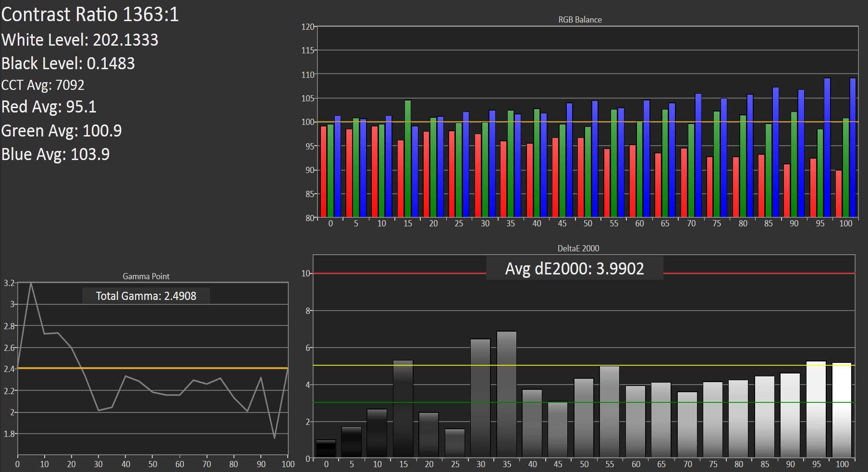Click the DeltaE bar at 25
The height and width of the screenshot is (472, 868).
455,443
